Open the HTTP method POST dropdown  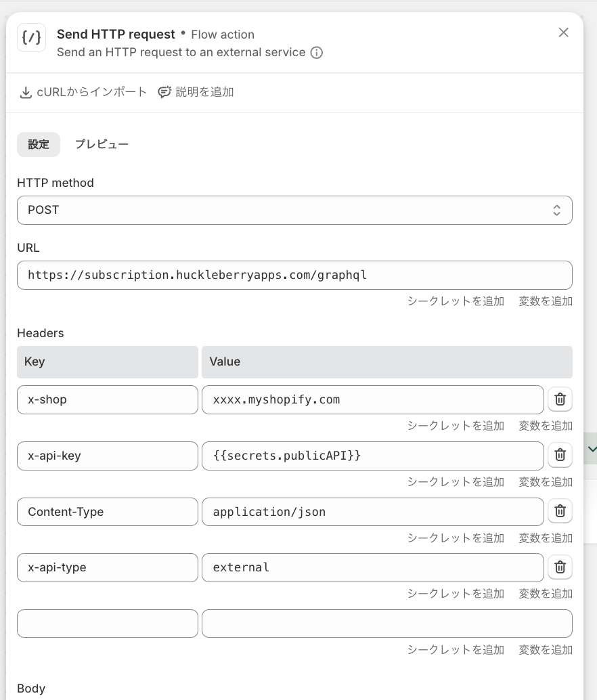click(294, 211)
